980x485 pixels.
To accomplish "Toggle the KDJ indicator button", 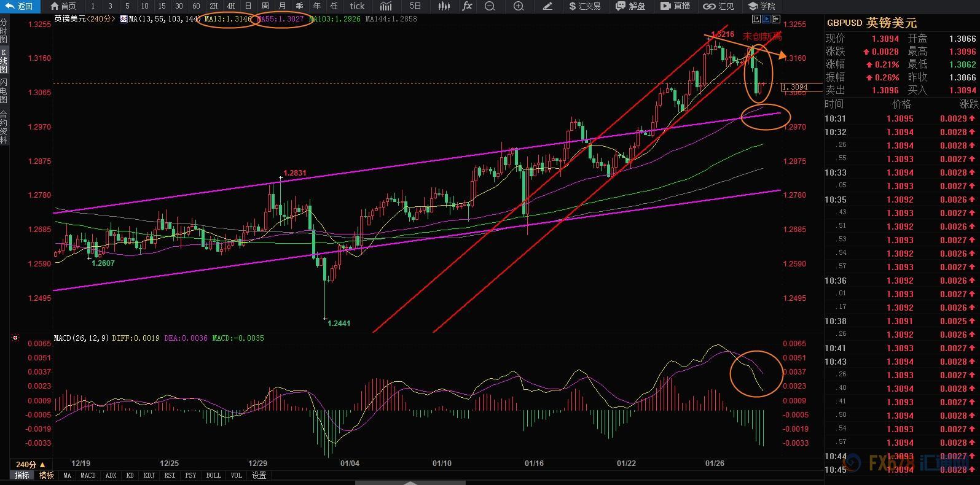I will 149,475.
